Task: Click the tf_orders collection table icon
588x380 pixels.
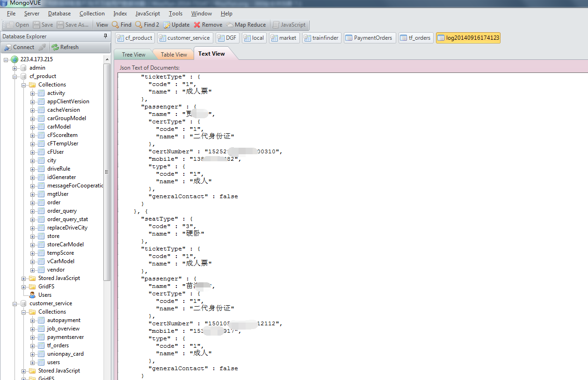Action: [x=41, y=345]
